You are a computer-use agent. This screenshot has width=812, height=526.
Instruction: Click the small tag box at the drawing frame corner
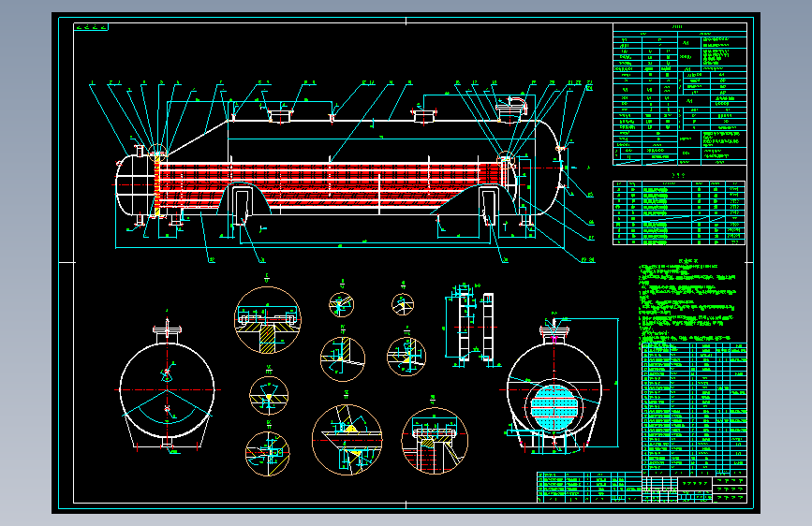click(x=91, y=27)
